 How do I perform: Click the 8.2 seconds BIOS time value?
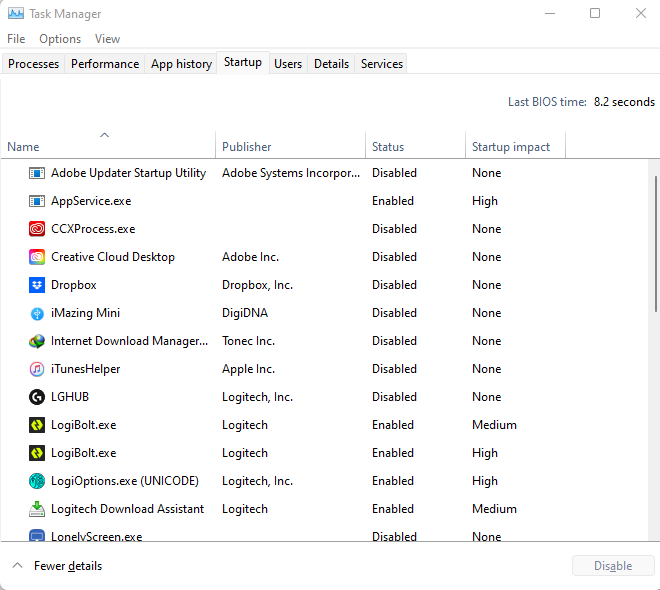click(624, 102)
